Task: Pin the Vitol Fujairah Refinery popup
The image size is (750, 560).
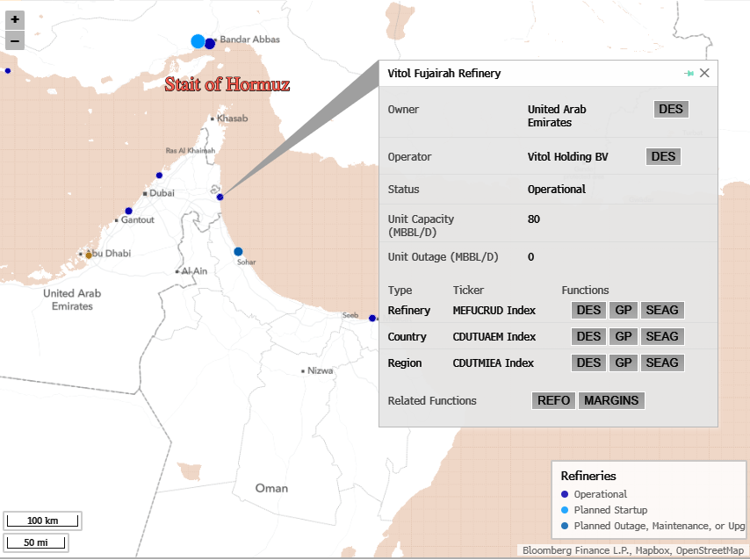Action: pyautogui.click(x=689, y=74)
